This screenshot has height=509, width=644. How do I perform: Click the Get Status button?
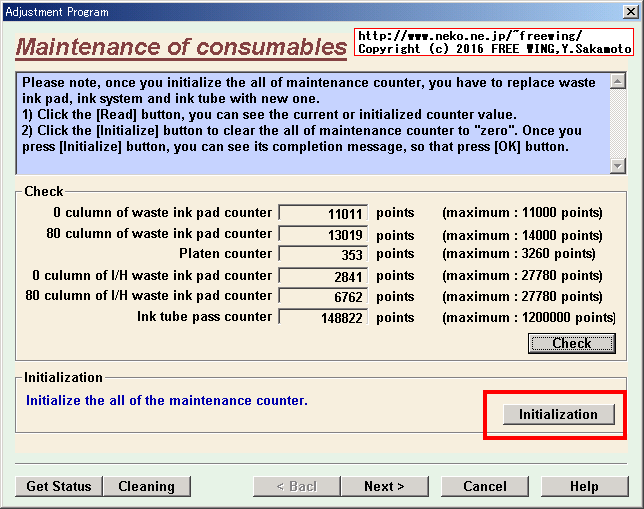click(58, 486)
